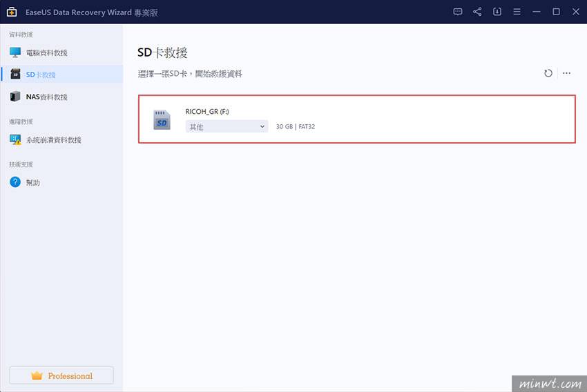The image size is (587, 392).
Task: Click the SD card drive icon for RICOH_GR
Action: [x=162, y=119]
